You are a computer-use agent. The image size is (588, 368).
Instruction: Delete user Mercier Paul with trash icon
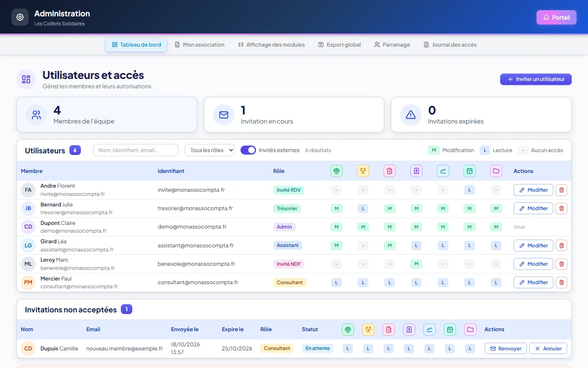tap(561, 283)
